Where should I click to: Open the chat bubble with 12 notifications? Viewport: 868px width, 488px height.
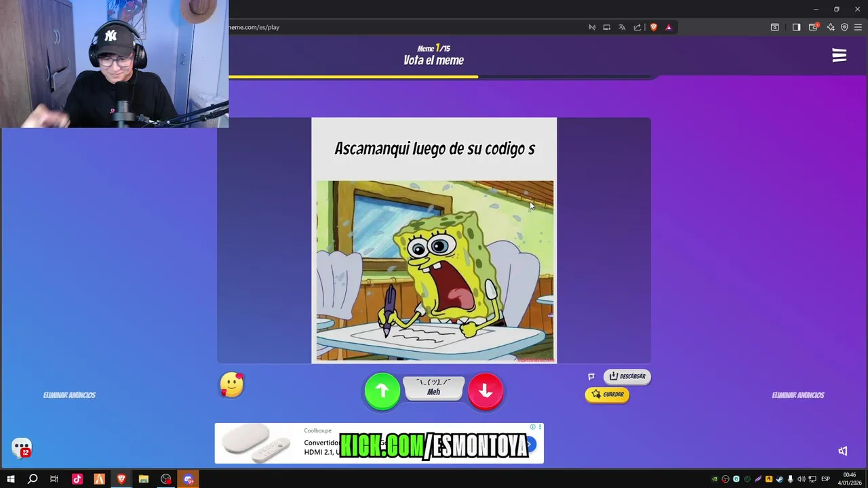pos(22,447)
